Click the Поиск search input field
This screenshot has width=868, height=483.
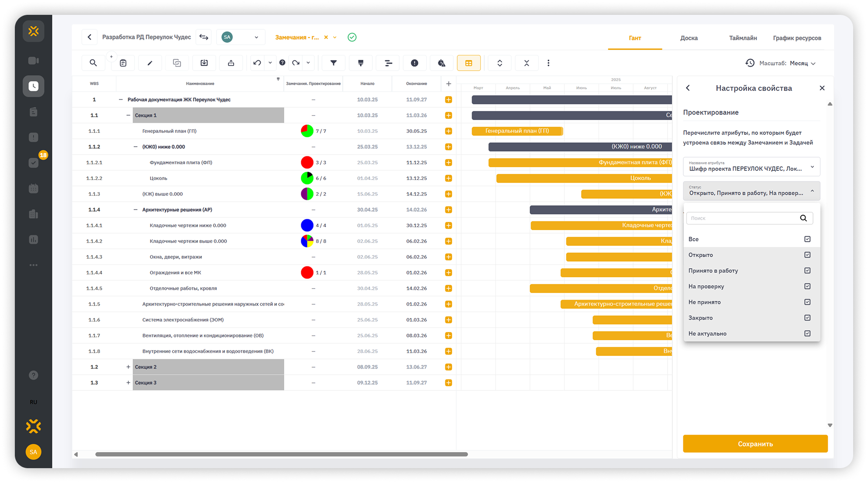click(742, 218)
